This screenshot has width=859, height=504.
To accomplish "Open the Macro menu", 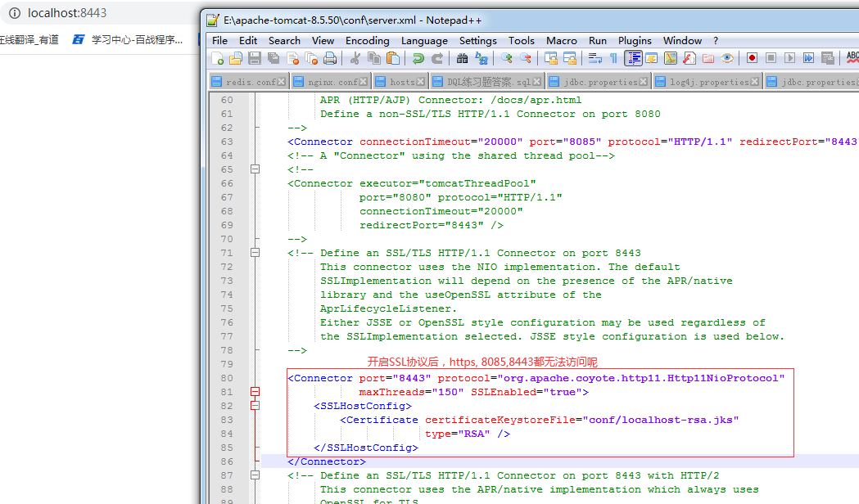I will coord(561,40).
